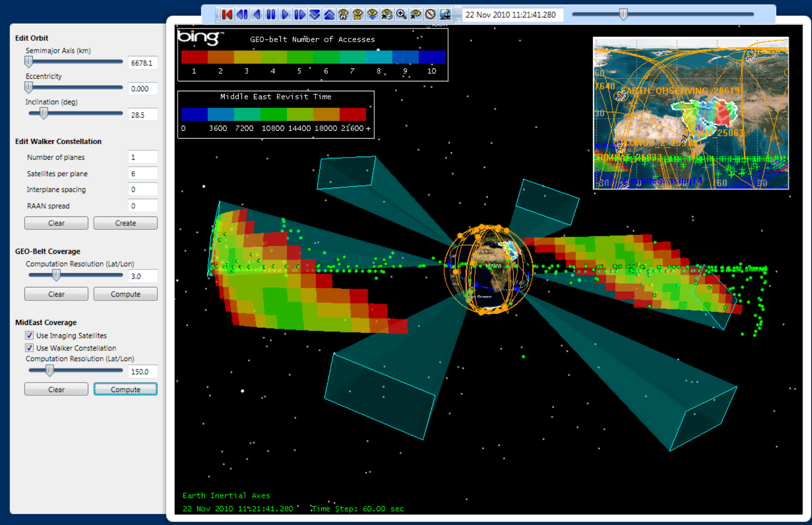Increase the animation time step

(x=329, y=15)
